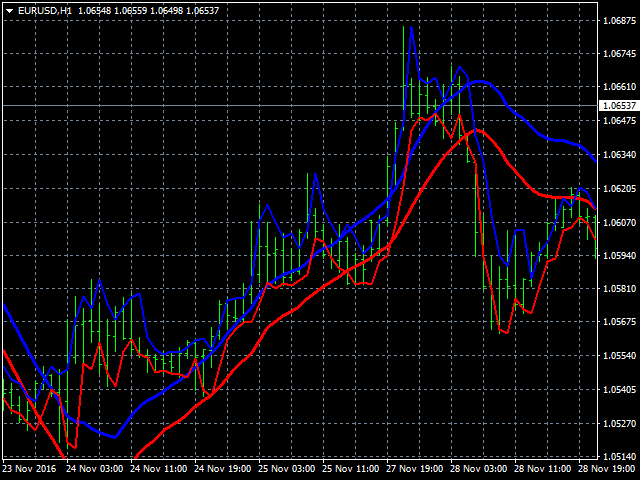Click the 1.05810 price axis label
The height and width of the screenshot is (480, 640).
[x=618, y=289]
